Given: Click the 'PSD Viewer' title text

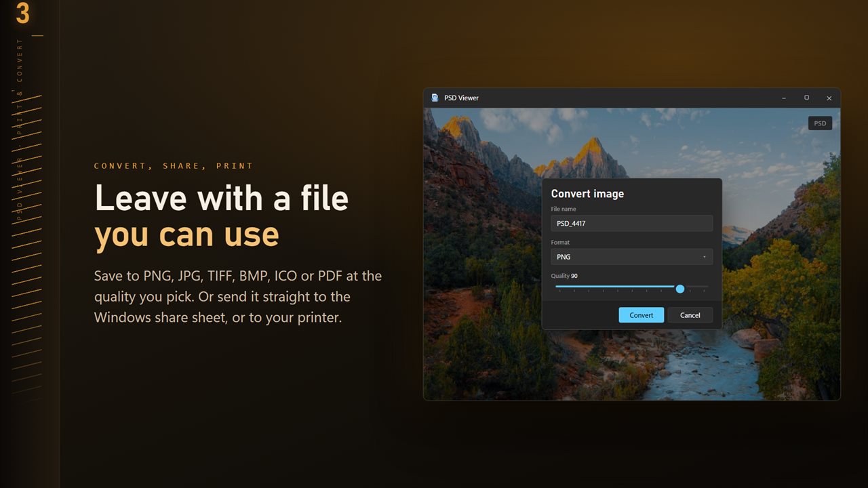Looking at the screenshot, I should click(461, 98).
